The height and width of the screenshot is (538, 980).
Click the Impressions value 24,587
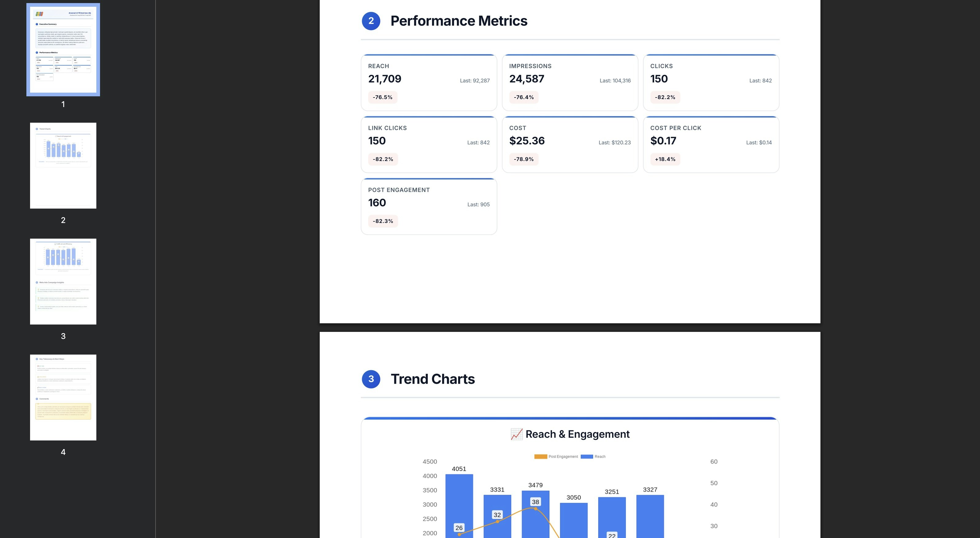527,79
